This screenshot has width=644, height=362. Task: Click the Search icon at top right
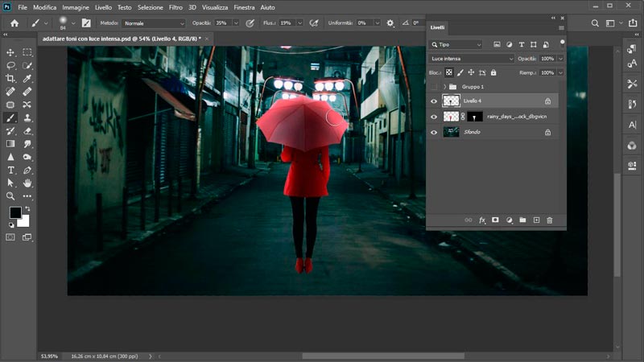595,23
